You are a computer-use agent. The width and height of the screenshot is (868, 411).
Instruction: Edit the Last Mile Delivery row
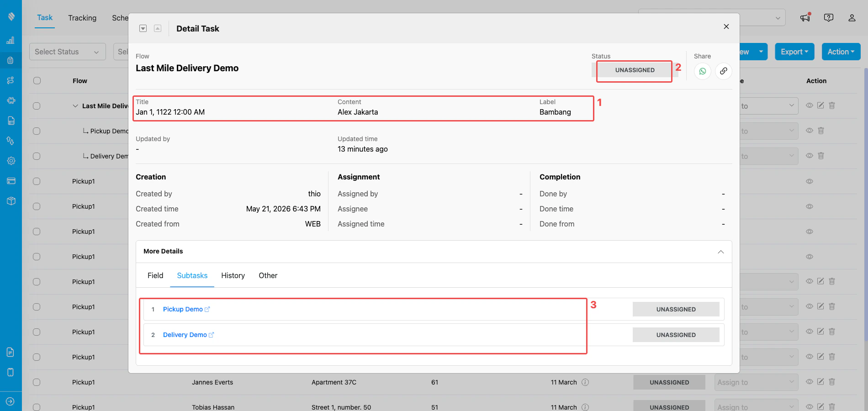[x=820, y=105]
